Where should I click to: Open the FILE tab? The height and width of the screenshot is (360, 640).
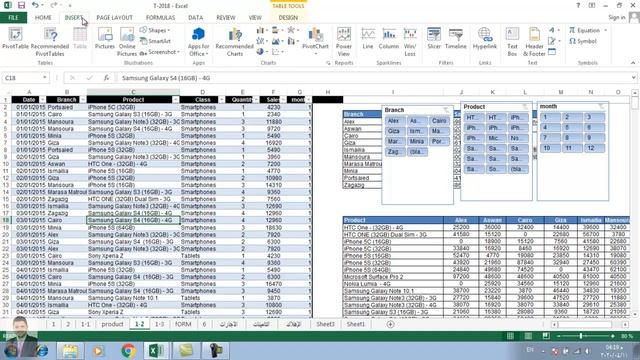point(13,18)
